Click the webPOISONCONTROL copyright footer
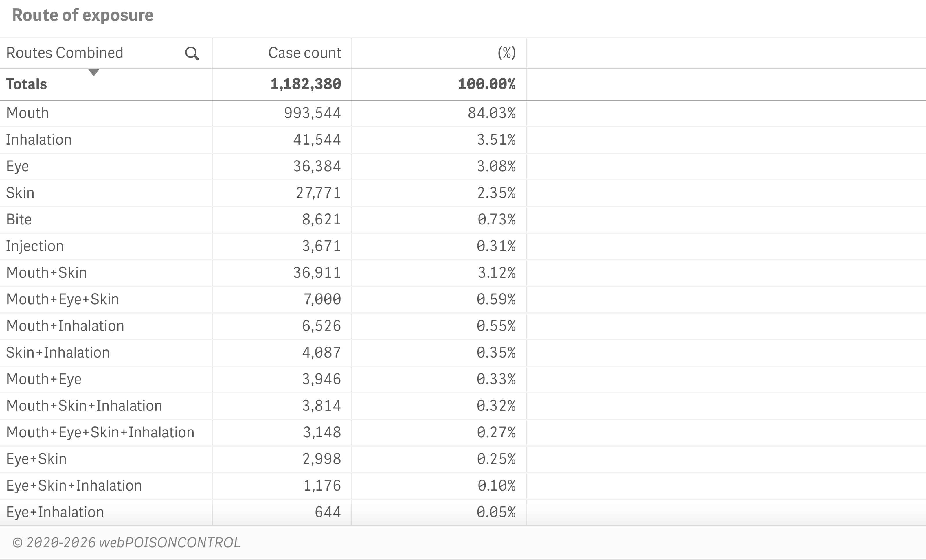 click(126, 543)
